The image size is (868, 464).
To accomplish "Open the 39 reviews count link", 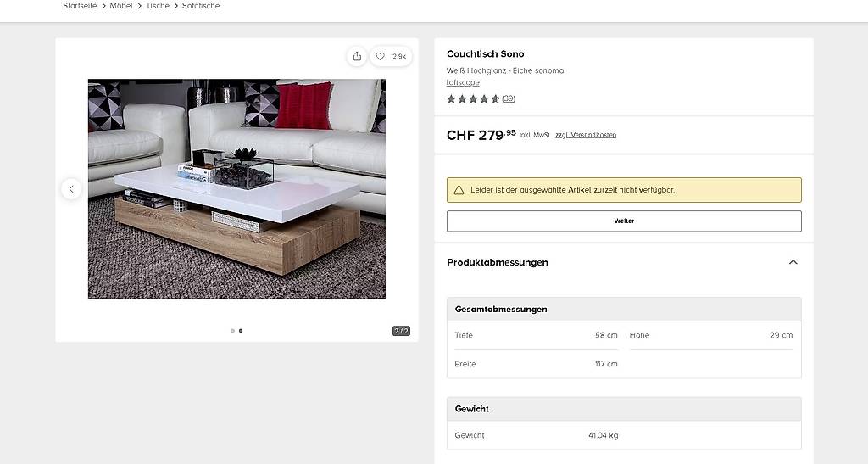I will 509,98.
